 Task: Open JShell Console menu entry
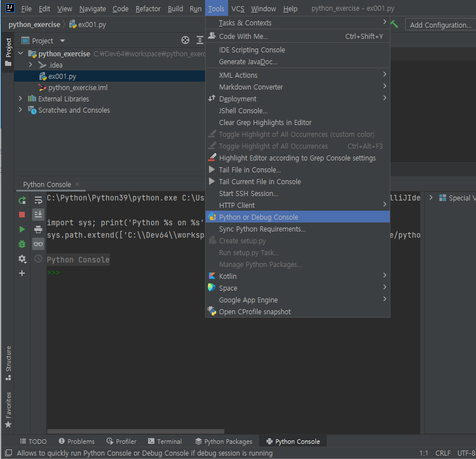coord(297,110)
